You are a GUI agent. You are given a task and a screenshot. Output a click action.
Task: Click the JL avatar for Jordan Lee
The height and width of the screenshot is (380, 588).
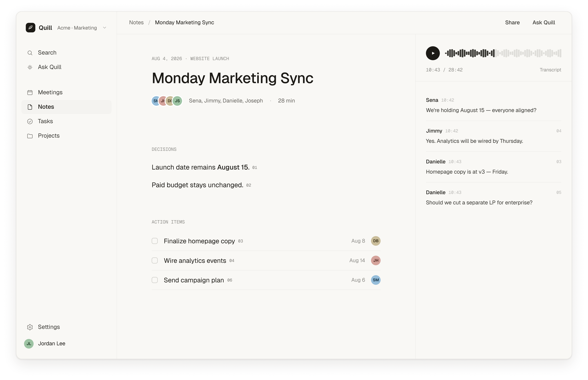click(29, 343)
